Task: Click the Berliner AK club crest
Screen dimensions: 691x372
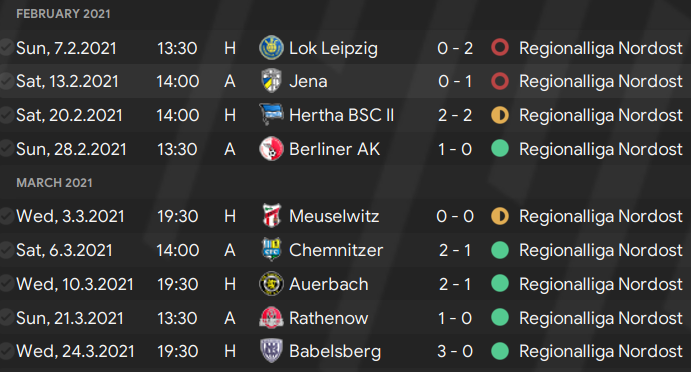Action: point(271,149)
